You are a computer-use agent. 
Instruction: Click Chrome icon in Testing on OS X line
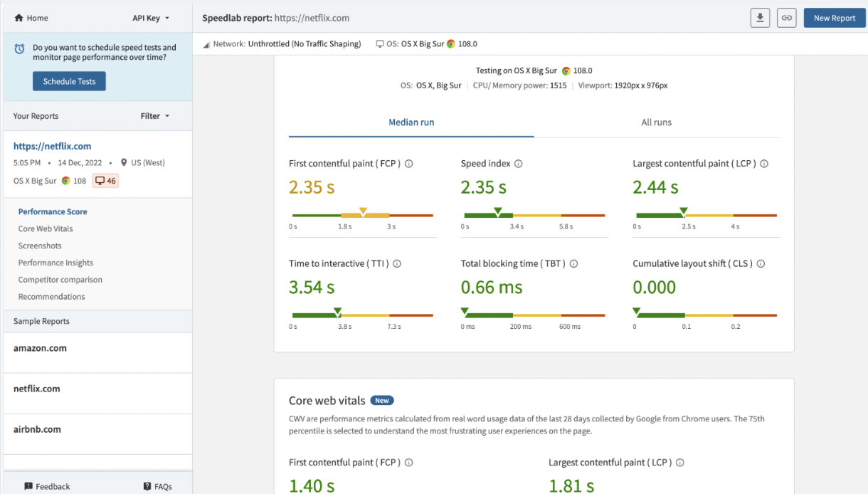pyautogui.click(x=566, y=71)
